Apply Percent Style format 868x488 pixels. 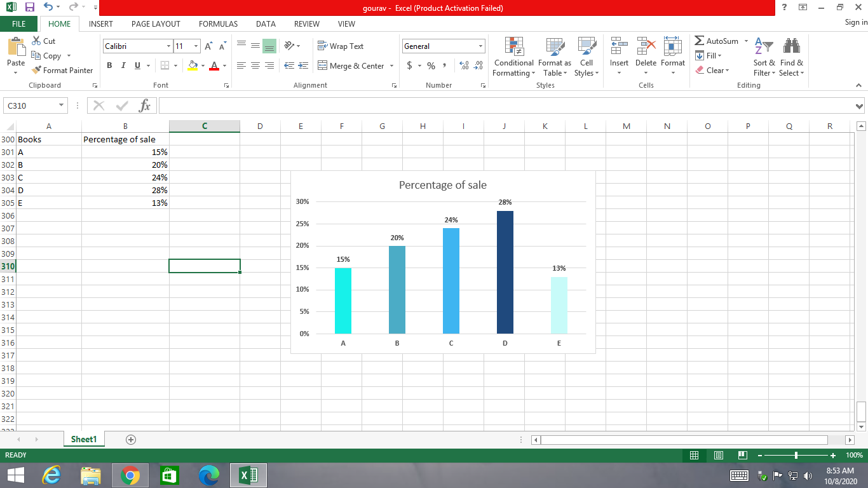tap(431, 65)
